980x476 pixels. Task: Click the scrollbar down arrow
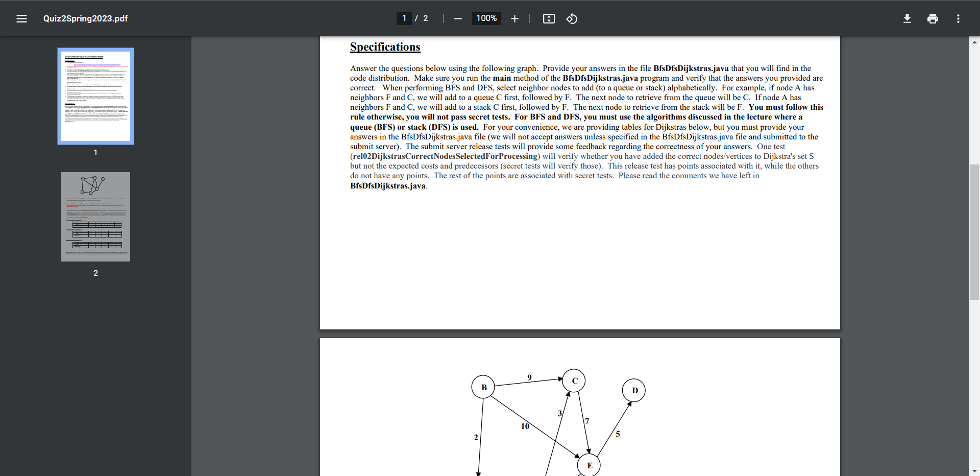(974, 471)
